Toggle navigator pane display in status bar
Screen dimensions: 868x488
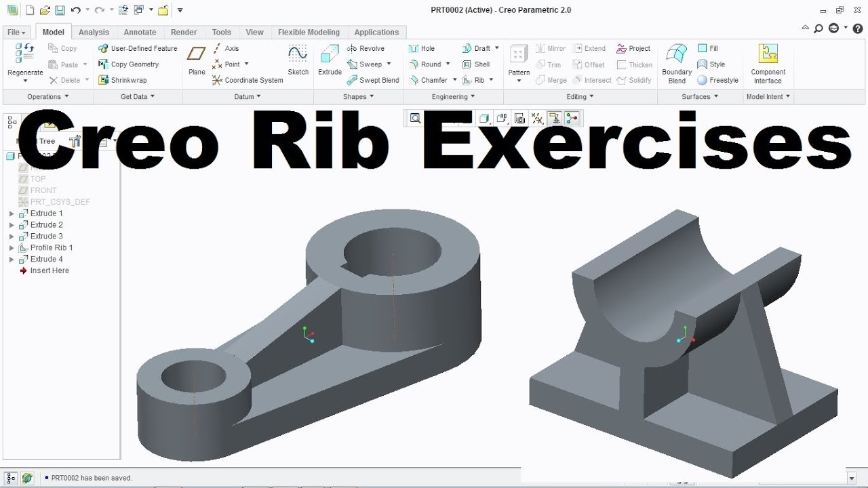tap(10, 478)
